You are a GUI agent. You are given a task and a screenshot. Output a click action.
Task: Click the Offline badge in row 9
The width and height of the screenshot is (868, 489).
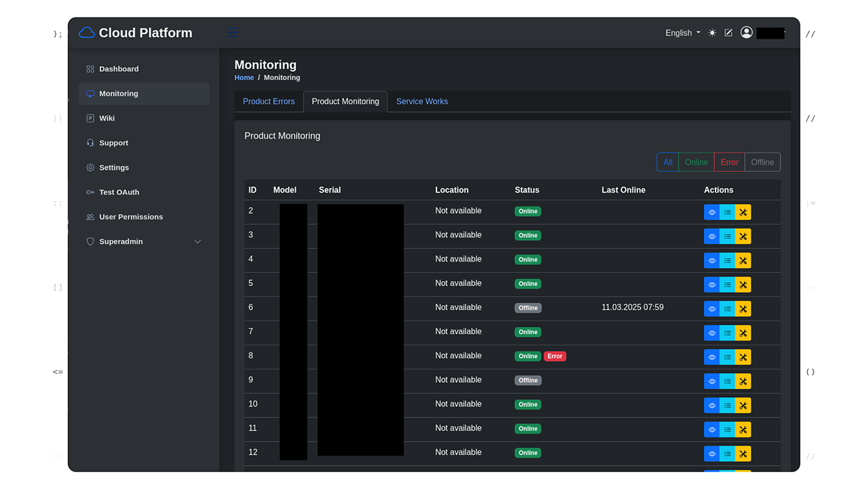click(x=528, y=380)
